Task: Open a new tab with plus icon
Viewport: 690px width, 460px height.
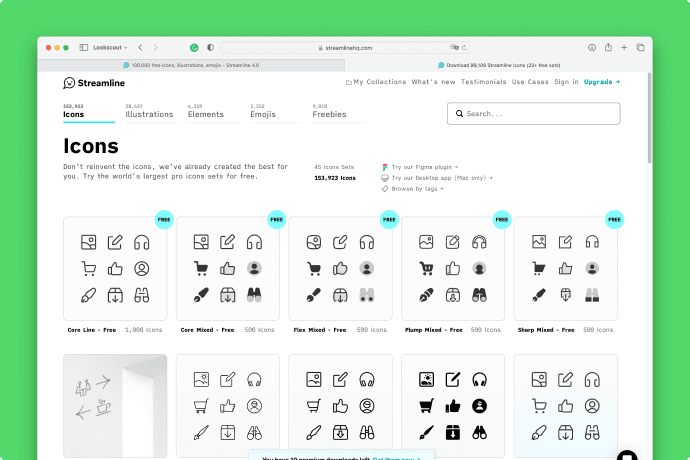Action: click(624, 48)
